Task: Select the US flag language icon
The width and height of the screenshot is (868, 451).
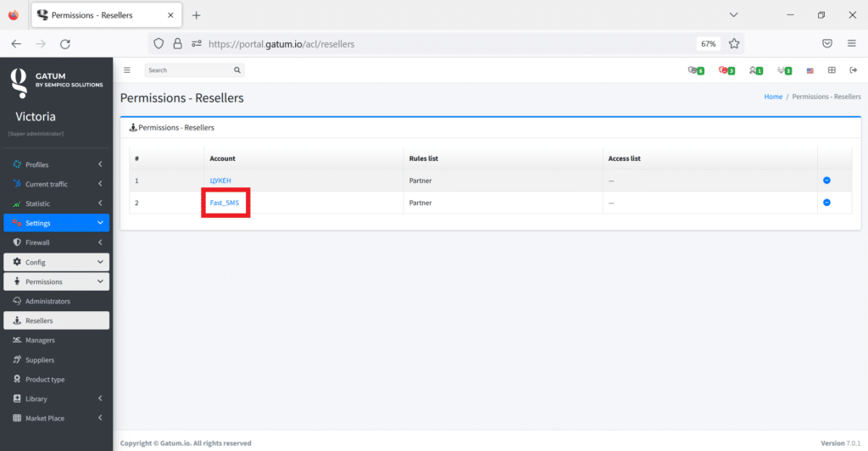Action: pos(810,70)
